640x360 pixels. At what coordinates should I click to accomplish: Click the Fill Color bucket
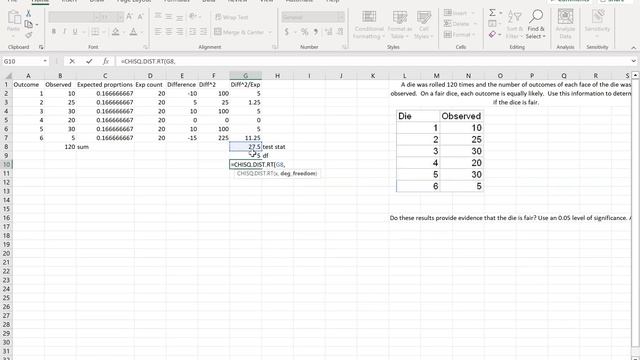point(116,32)
